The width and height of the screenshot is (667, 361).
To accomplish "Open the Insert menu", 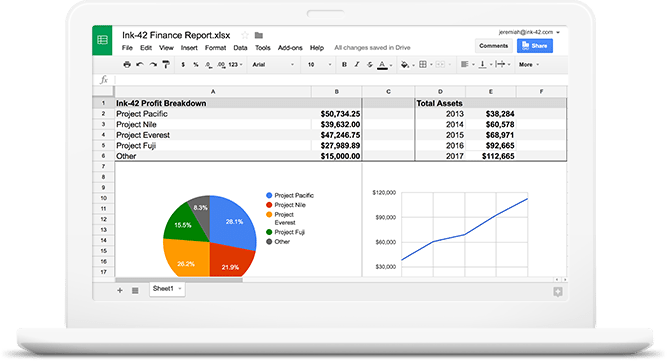I will click(x=189, y=48).
